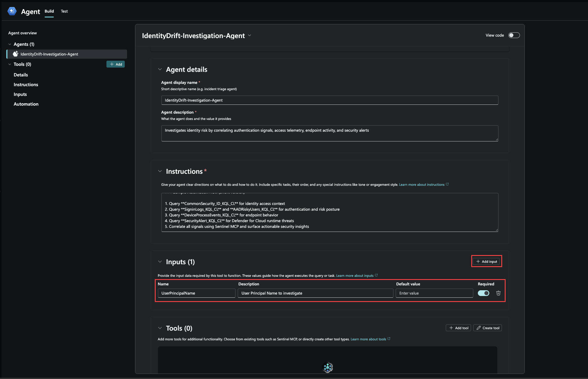Click the input Description field
588x379 pixels.
point(316,293)
